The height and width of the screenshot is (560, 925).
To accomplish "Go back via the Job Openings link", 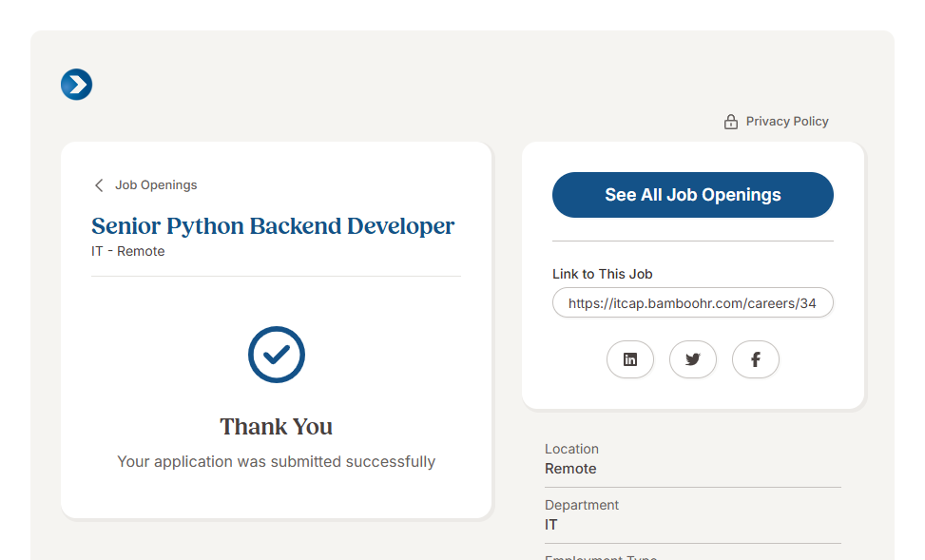I will tap(156, 185).
